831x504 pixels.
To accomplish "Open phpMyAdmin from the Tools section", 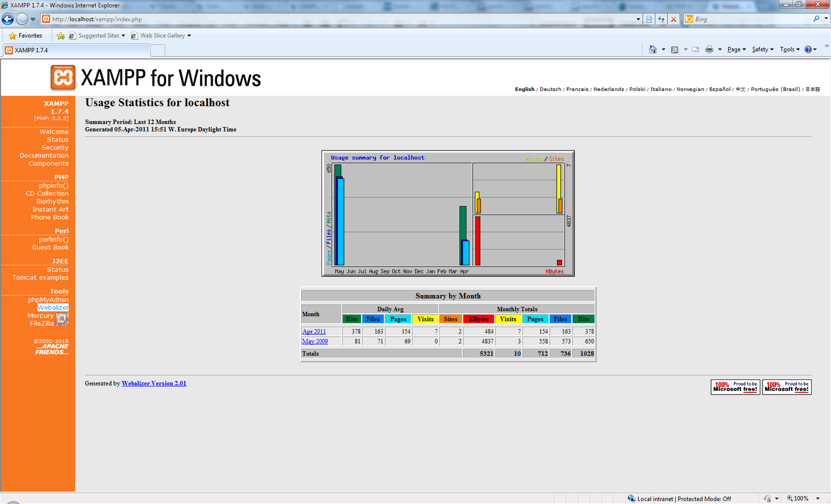I will 48,299.
